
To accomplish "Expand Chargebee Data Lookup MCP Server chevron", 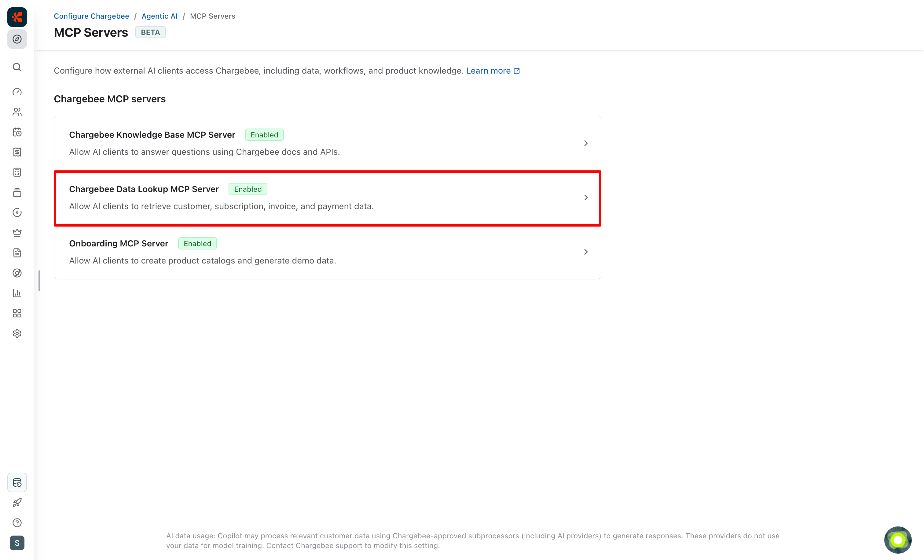I will (586, 198).
